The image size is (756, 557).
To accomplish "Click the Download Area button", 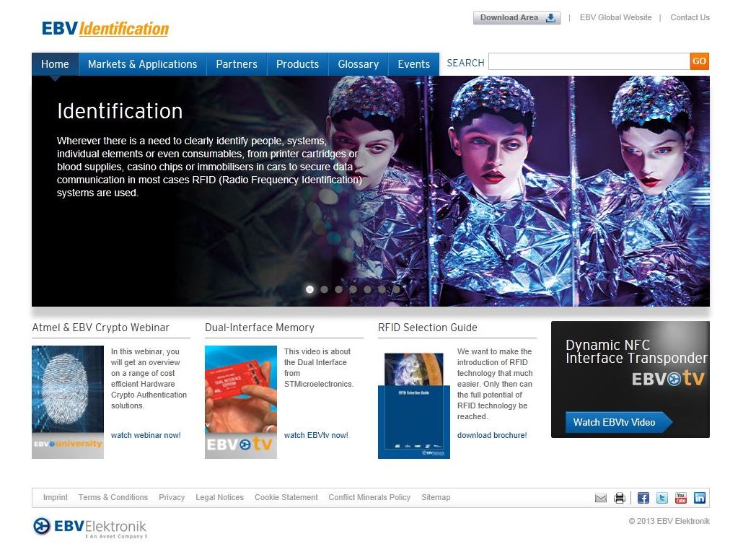I will coord(517,18).
